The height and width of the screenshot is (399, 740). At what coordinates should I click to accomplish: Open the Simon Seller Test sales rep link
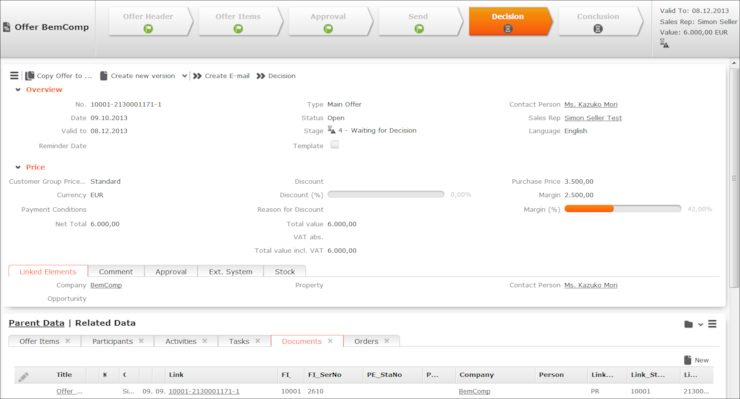coord(593,118)
